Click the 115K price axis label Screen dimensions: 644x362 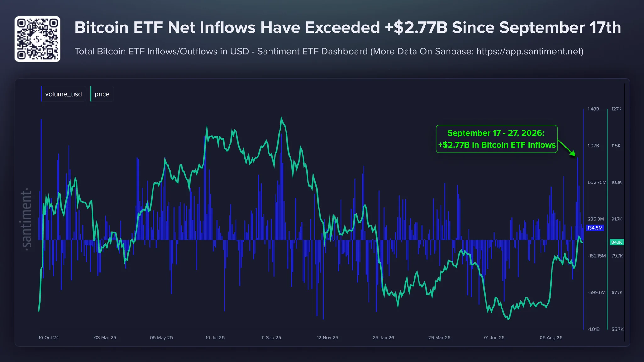616,146
